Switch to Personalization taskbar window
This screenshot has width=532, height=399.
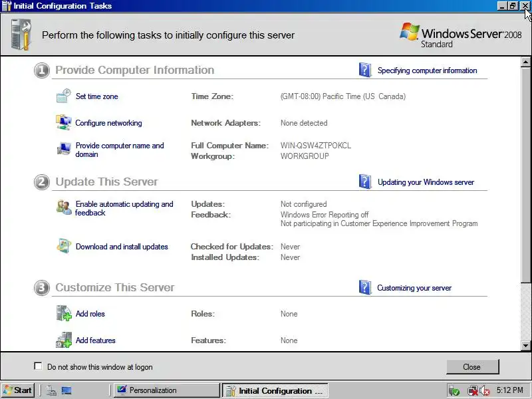coord(166,390)
